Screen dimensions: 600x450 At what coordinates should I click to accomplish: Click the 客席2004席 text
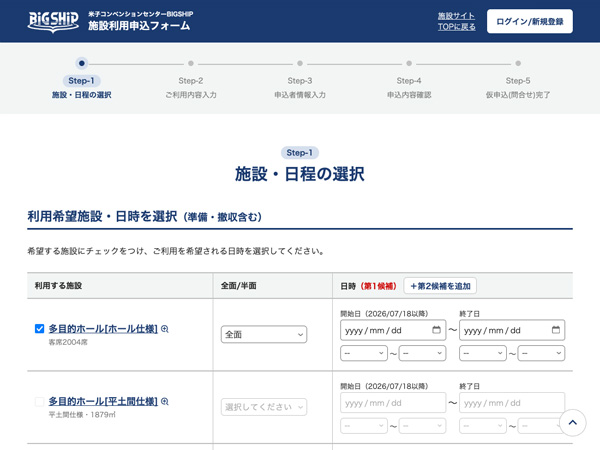pyautogui.click(x=68, y=342)
